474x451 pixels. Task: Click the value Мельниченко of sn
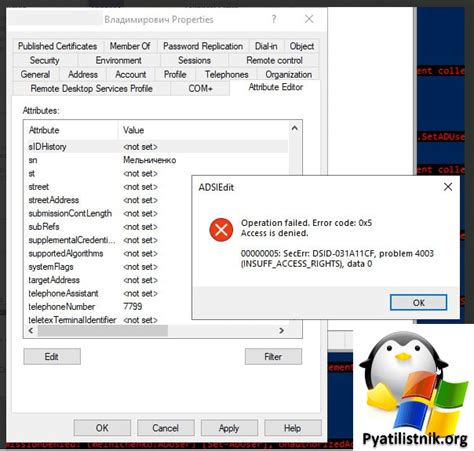[149, 160]
